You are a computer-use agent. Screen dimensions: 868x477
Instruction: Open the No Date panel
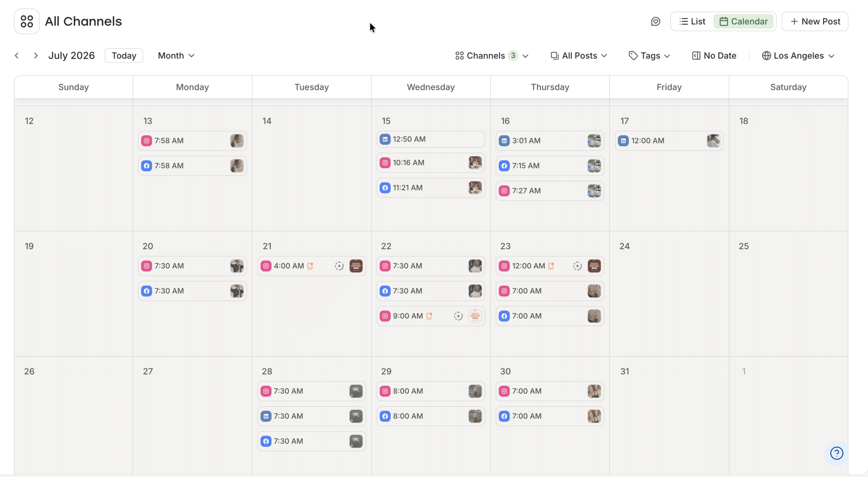[714, 56]
